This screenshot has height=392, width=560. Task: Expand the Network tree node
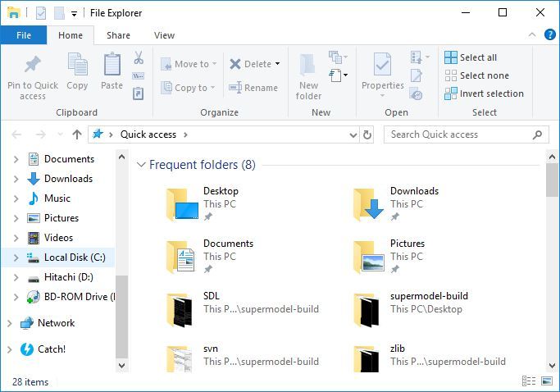click(10, 323)
